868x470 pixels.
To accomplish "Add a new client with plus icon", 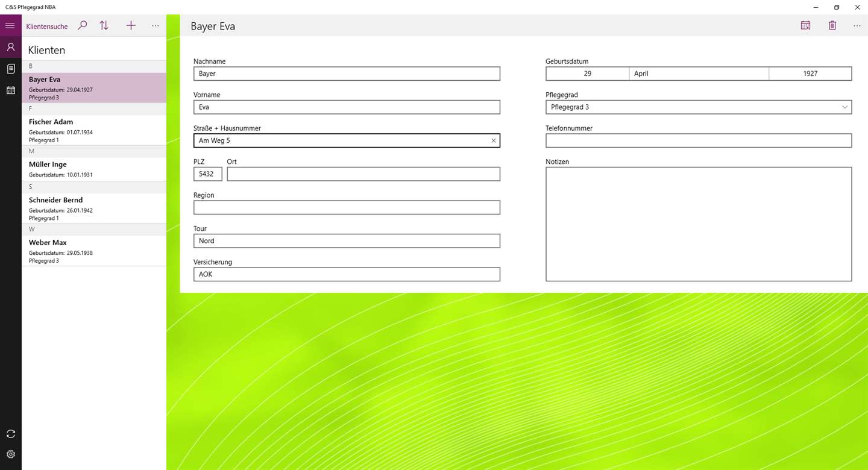I will [131, 26].
